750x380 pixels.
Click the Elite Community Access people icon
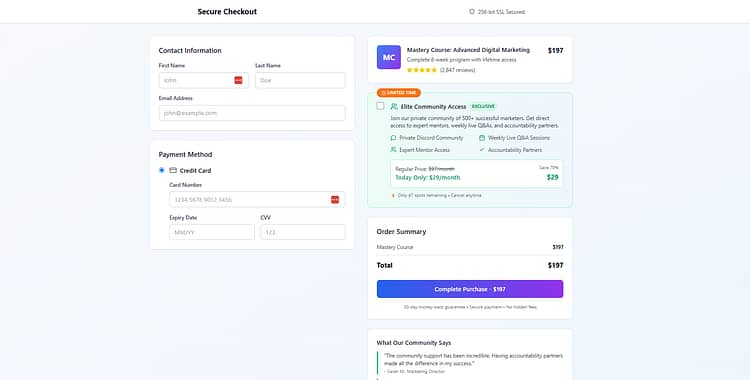click(394, 106)
